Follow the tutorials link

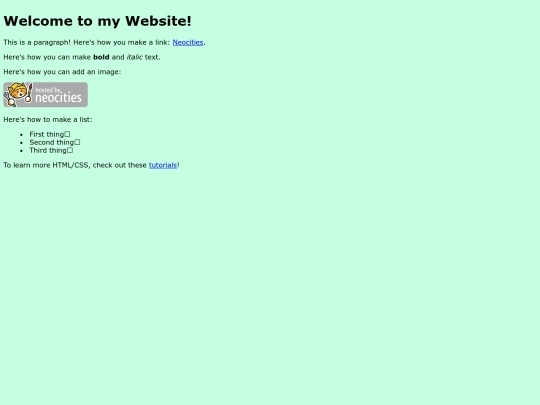pos(163,165)
